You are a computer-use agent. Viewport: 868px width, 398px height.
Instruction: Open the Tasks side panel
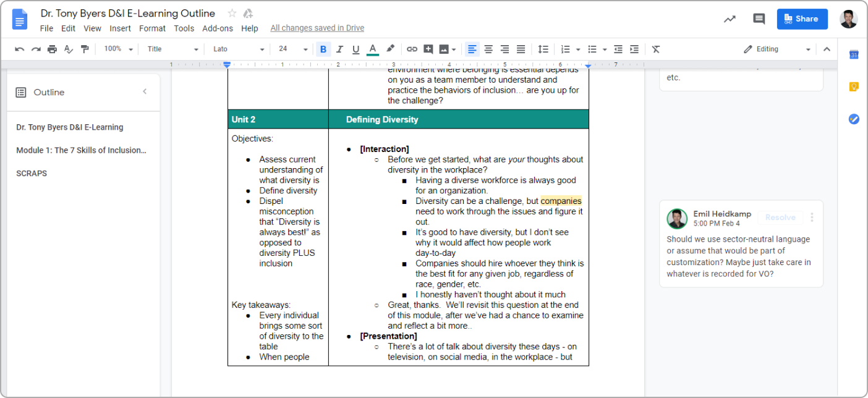[x=854, y=119]
